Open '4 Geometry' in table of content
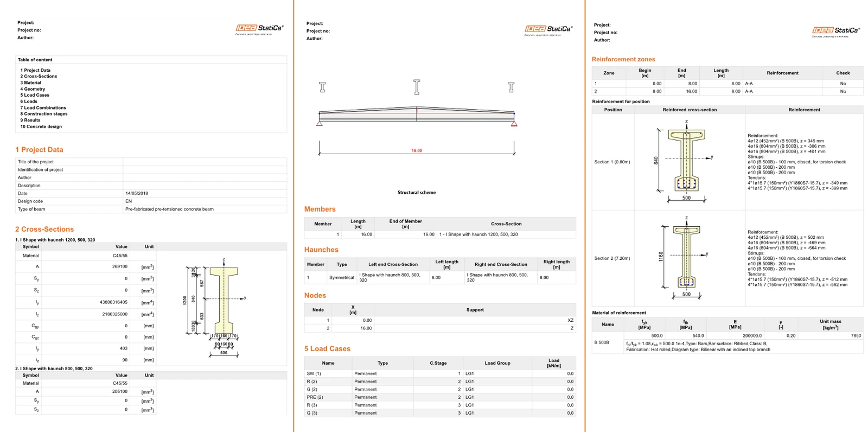The height and width of the screenshot is (432, 868). coord(33,89)
